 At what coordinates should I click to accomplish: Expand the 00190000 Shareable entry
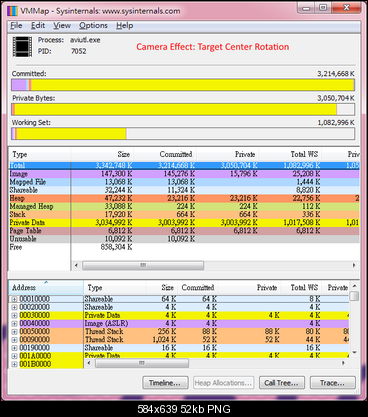pos(14,348)
